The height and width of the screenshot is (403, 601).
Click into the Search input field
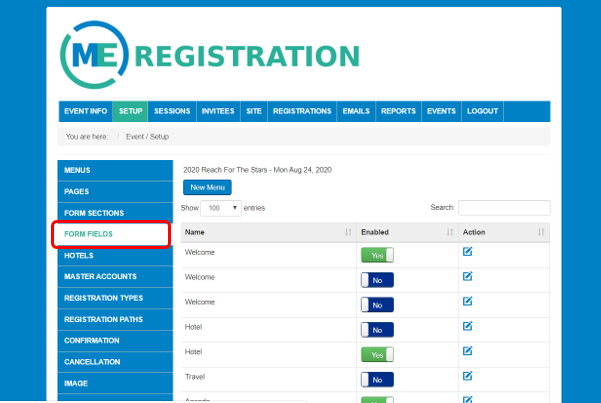(504, 208)
